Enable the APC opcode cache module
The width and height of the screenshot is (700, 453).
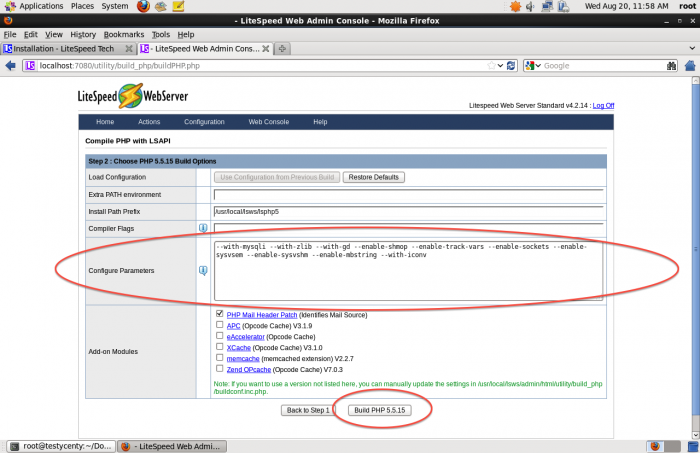(219, 325)
